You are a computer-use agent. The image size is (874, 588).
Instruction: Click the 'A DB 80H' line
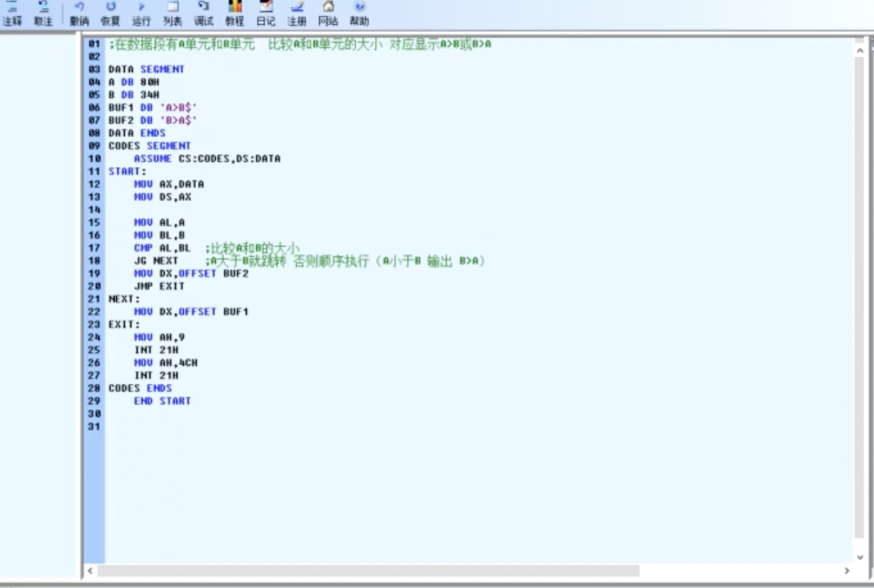(134, 82)
